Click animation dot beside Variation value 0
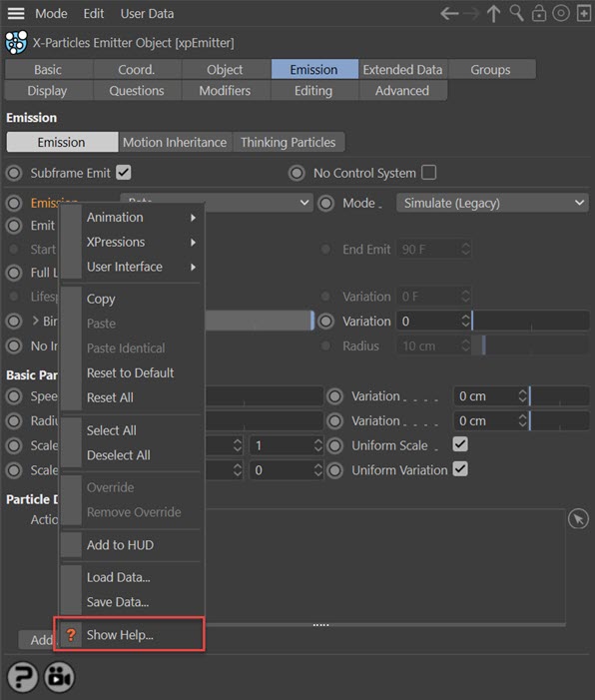This screenshot has height=700, width=595. [x=325, y=321]
